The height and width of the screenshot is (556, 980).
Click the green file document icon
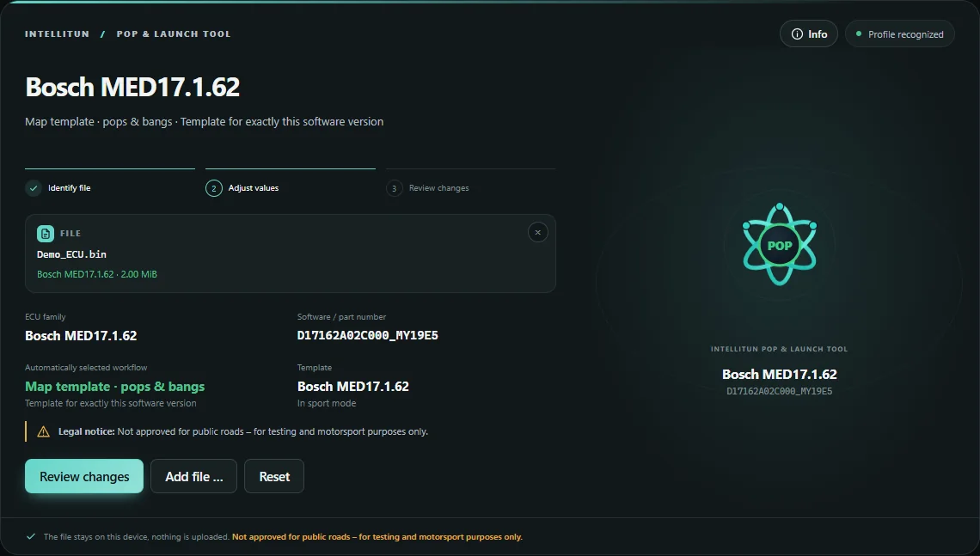46,233
